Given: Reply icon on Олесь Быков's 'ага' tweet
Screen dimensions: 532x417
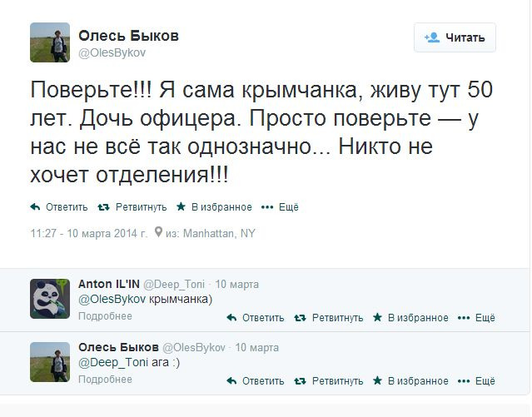Looking at the screenshot, I should tap(231, 381).
